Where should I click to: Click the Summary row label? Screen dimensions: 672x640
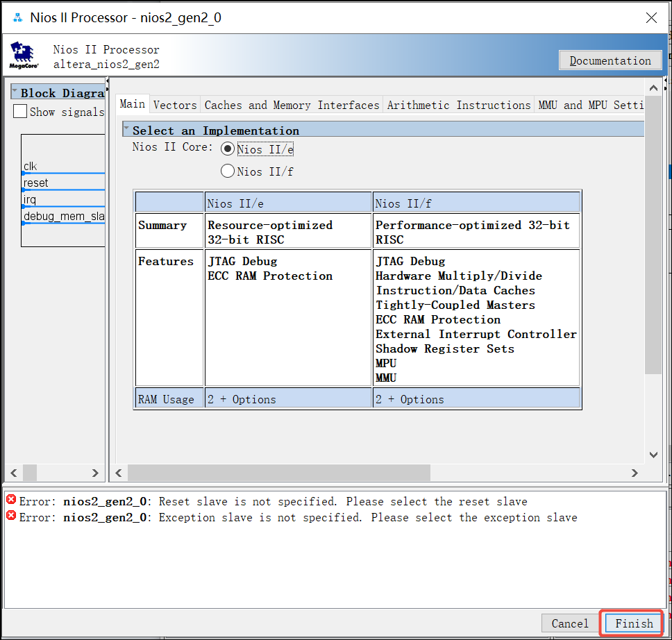click(162, 226)
